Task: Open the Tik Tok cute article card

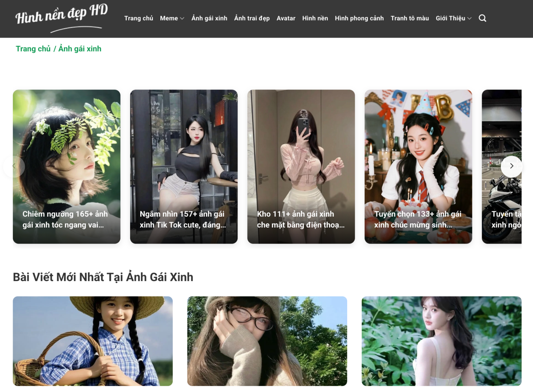Action: (x=184, y=166)
